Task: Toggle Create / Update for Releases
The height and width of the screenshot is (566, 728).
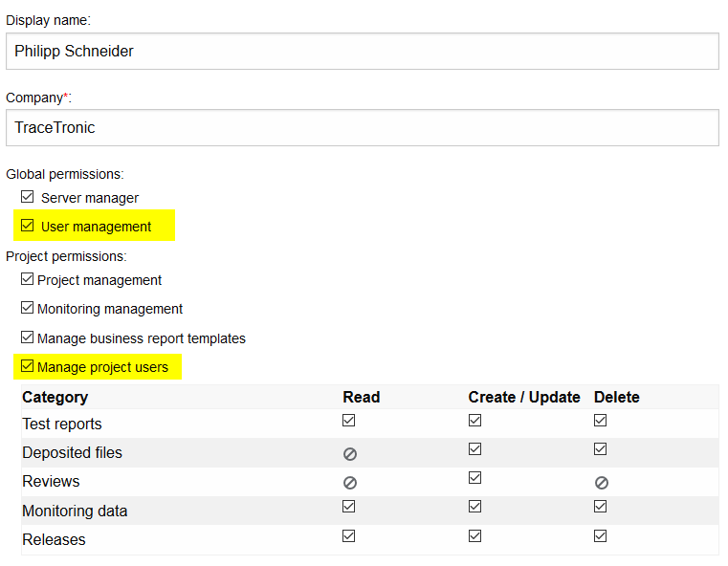Action: coord(474,535)
